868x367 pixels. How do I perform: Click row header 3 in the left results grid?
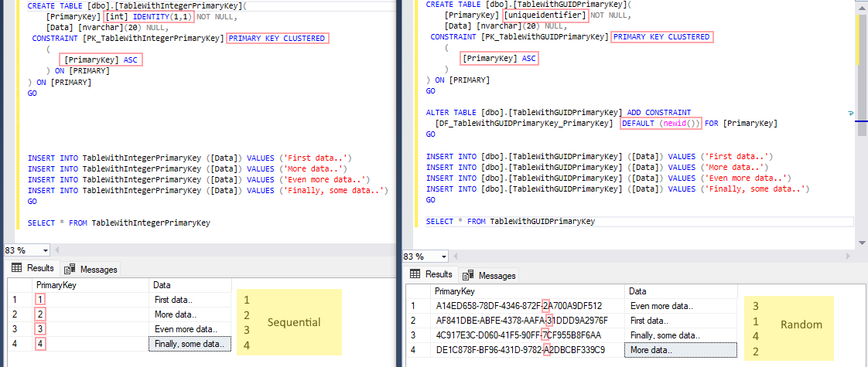click(x=14, y=329)
